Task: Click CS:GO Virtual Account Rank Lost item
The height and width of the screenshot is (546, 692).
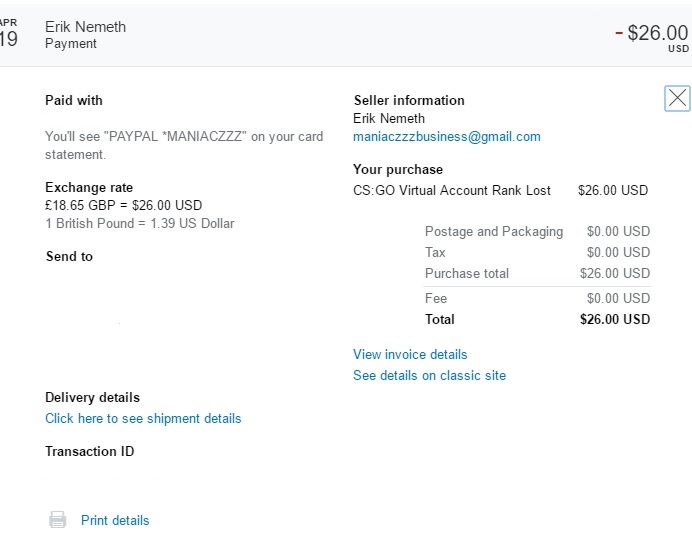Action: coord(452,190)
